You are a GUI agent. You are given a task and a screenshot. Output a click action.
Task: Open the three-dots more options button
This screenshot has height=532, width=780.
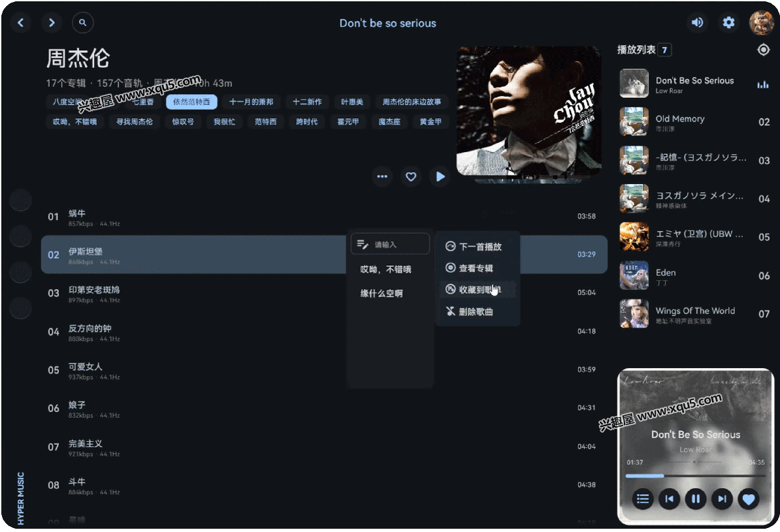point(382,176)
